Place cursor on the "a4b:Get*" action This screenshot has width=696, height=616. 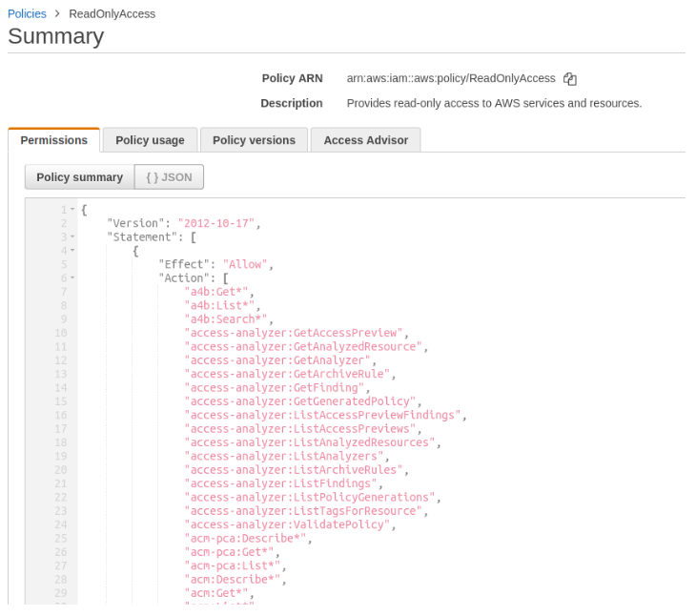coord(218,292)
